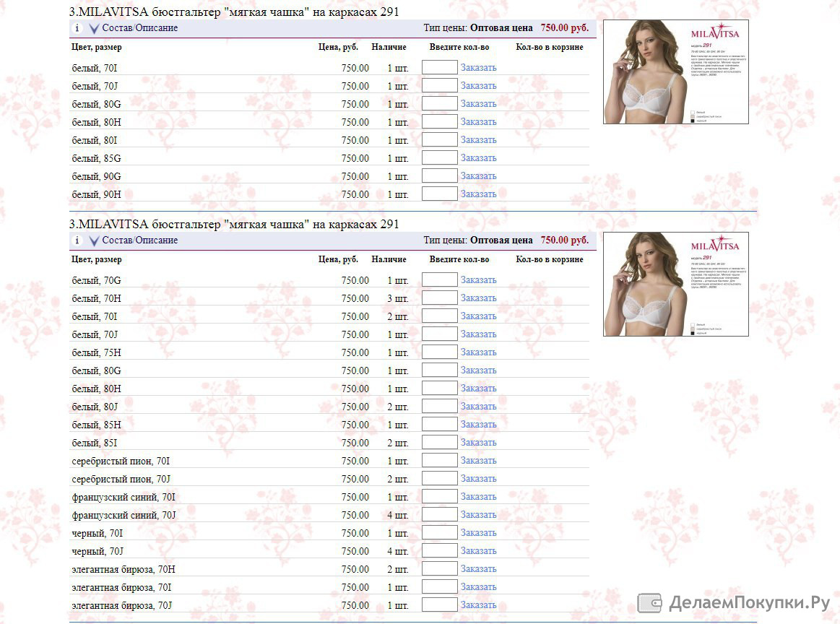Screen dimensions: 840x624
Task: Click the row label 'белый, 75H'
Action: (x=97, y=353)
